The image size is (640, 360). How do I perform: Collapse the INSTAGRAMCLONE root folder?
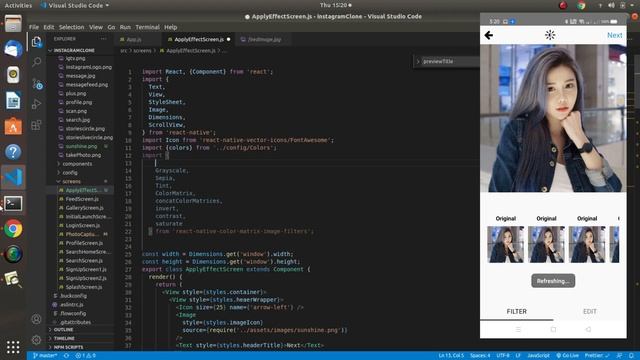click(73, 50)
